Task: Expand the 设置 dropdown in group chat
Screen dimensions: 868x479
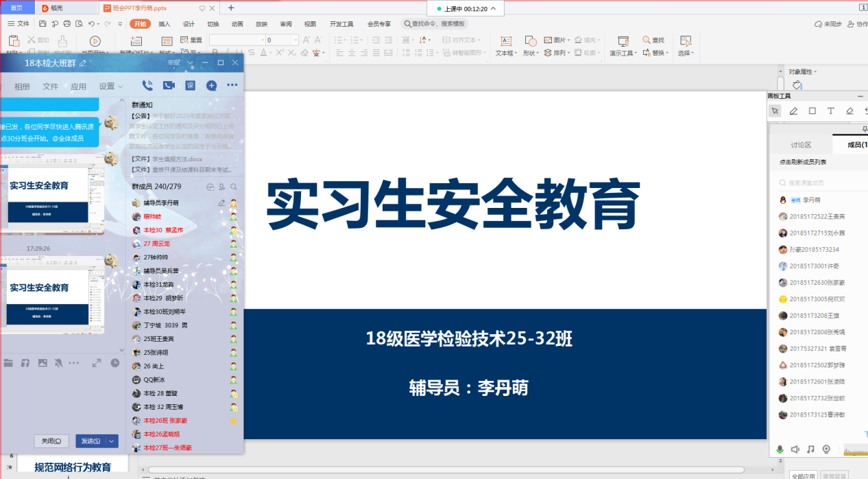Action: (x=111, y=86)
